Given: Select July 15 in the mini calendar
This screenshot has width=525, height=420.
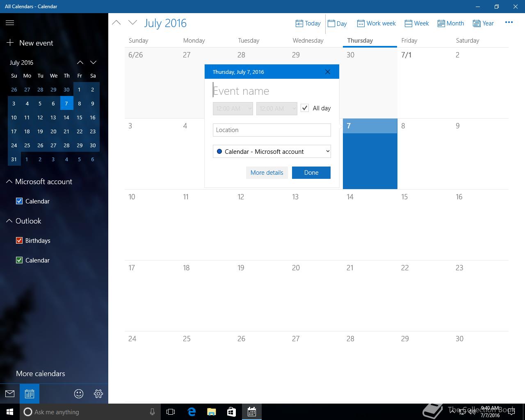Looking at the screenshot, I should pos(80,117).
